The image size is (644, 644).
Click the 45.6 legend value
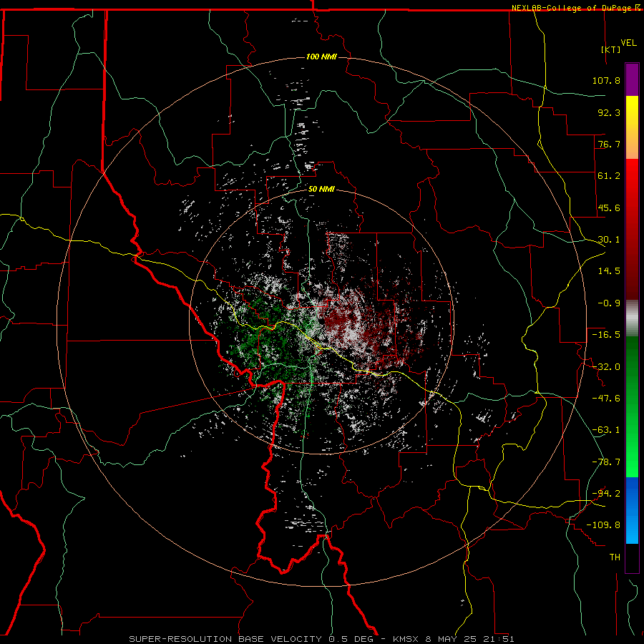[609, 208]
